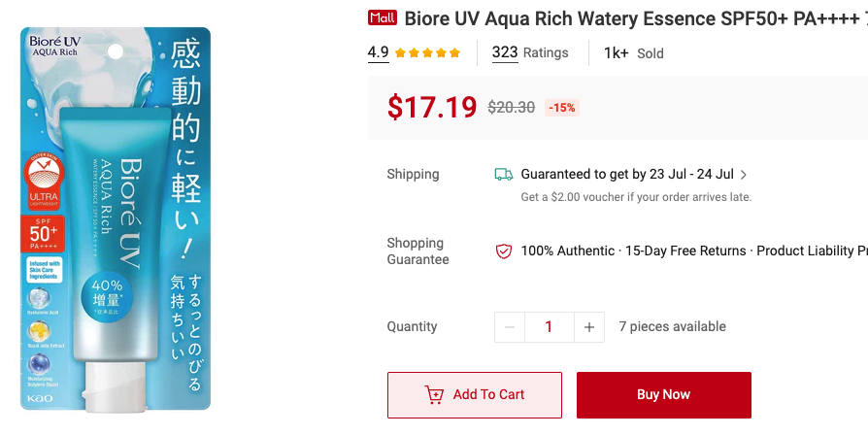Click the five-star rating icons
This screenshot has height=435, width=868.
427,53
